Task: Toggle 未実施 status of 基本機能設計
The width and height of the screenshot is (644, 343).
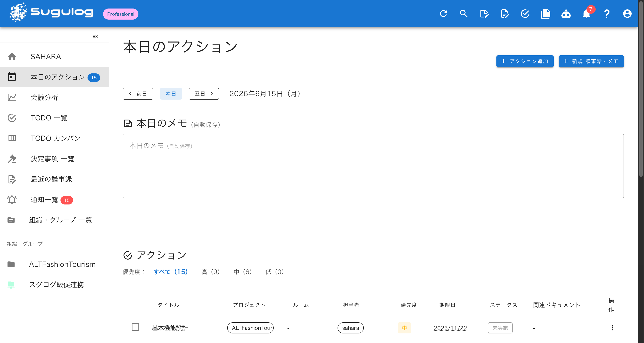Action: coord(500,328)
